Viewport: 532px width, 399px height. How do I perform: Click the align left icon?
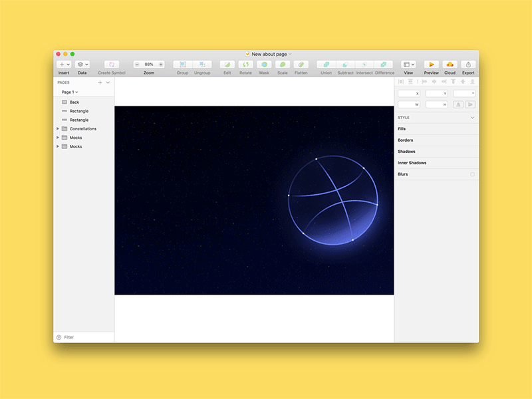[424, 81]
